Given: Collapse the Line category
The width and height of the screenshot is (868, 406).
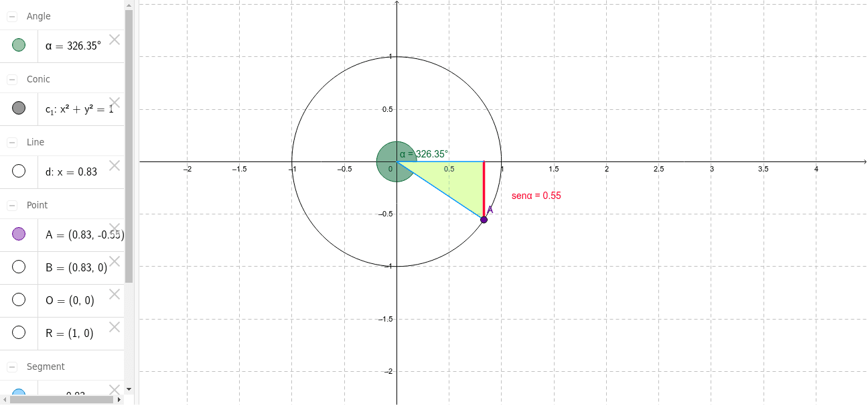Looking at the screenshot, I should (12, 142).
